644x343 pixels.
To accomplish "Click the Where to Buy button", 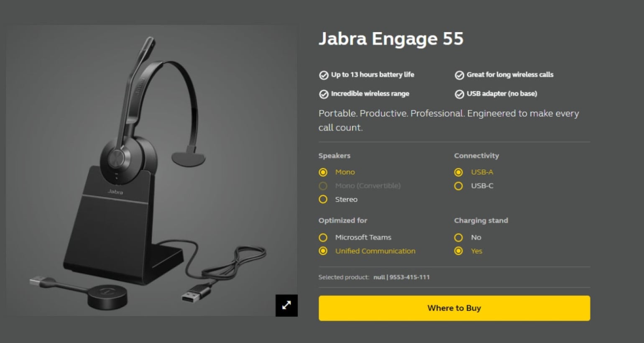I will pos(454,308).
